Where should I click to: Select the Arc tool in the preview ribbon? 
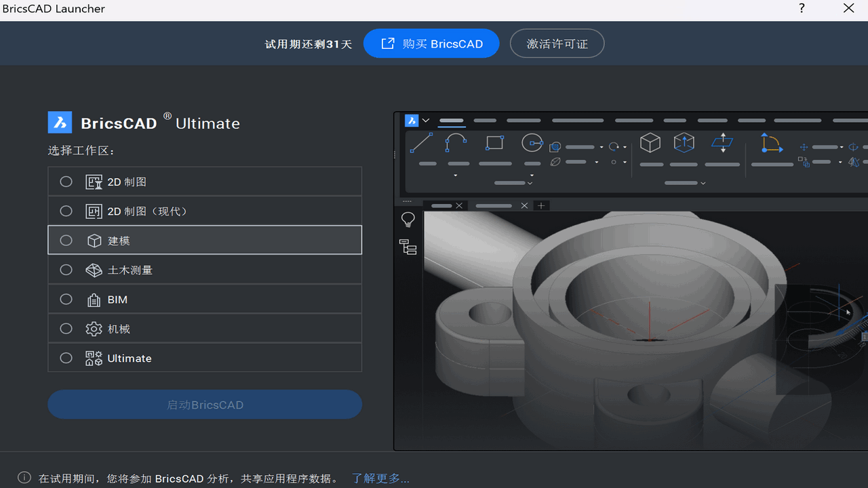tap(456, 142)
